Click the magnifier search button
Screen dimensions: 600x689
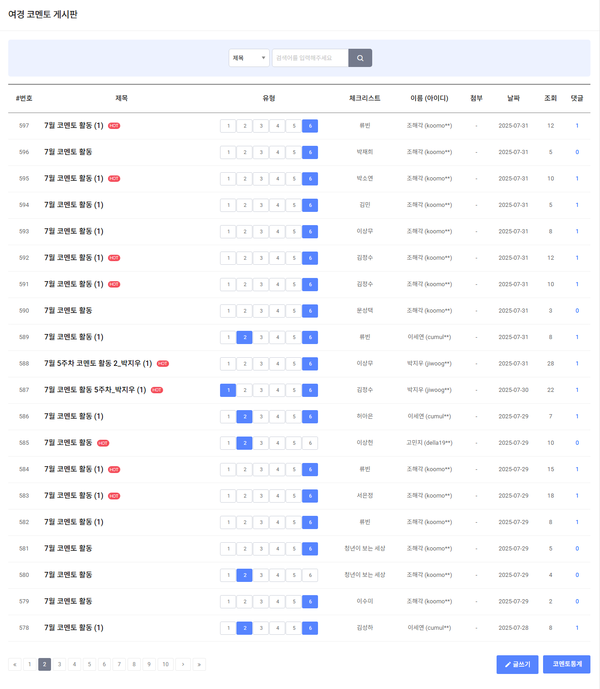[x=360, y=58]
